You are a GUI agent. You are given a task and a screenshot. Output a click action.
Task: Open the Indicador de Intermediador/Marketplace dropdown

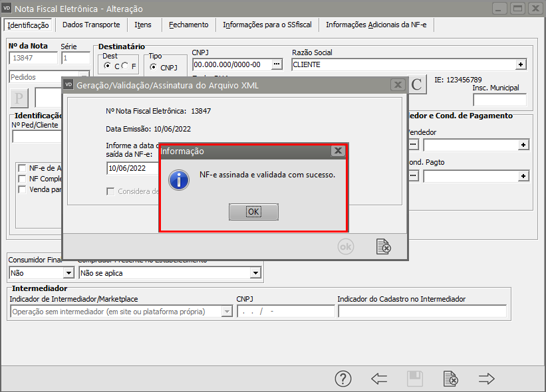pyautogui.click(x=226, y=312)
